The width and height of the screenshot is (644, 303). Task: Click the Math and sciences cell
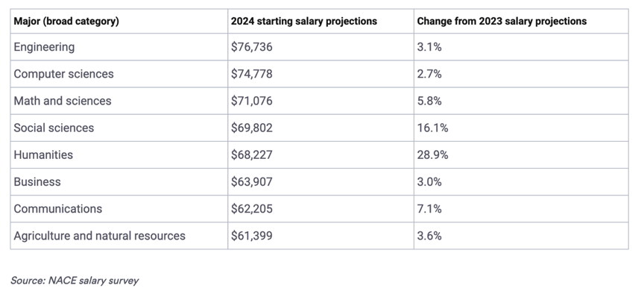(63, 101)
